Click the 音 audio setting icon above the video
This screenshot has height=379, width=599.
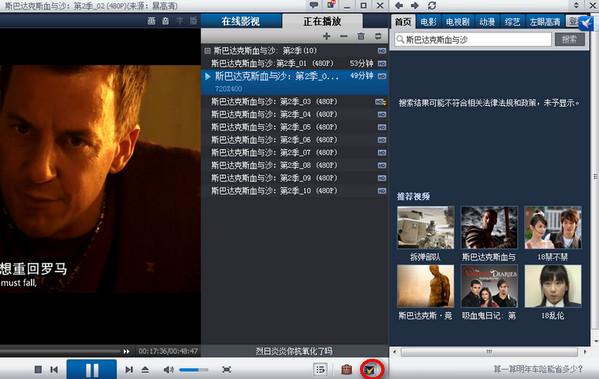click(165, 21)
